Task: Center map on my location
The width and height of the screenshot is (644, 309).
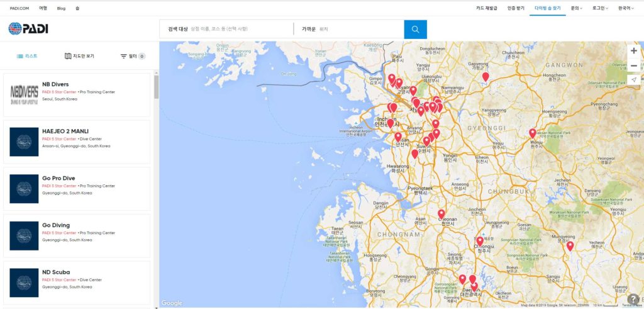Action: tap(633, 80)
